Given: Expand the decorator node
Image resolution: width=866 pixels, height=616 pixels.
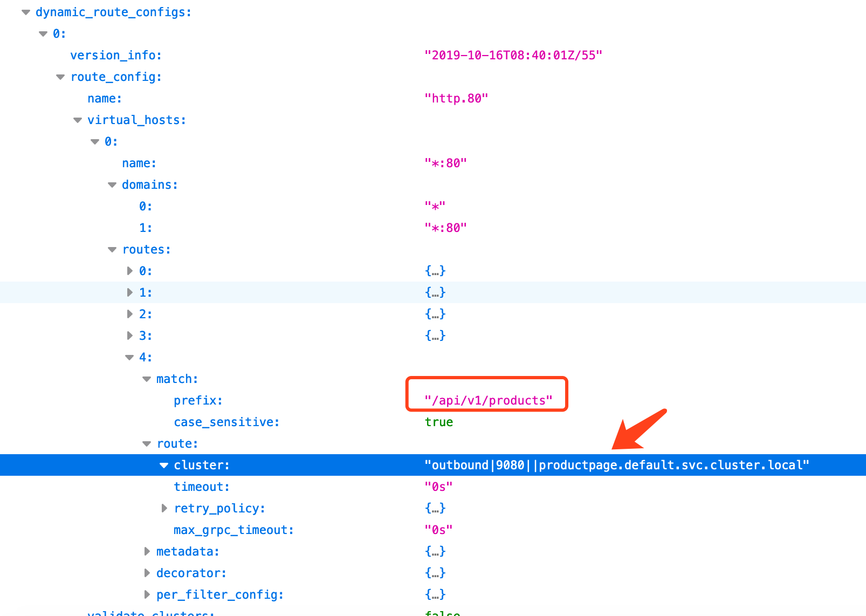Looking at the screenshot, I should pyautogui.click(x=147, y=573).
